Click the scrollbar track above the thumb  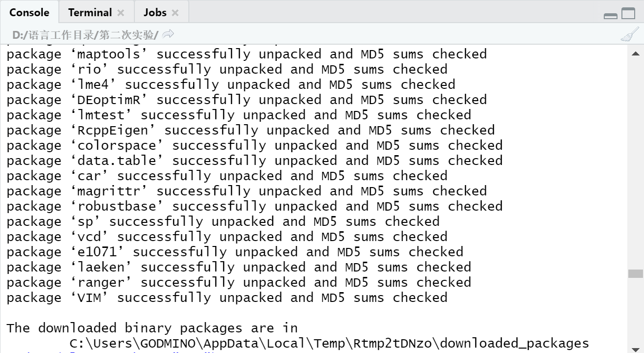636,162
